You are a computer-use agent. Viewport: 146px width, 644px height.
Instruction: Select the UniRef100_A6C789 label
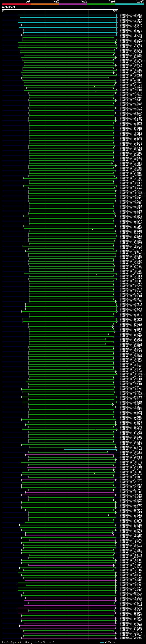[x=131, y=70]
